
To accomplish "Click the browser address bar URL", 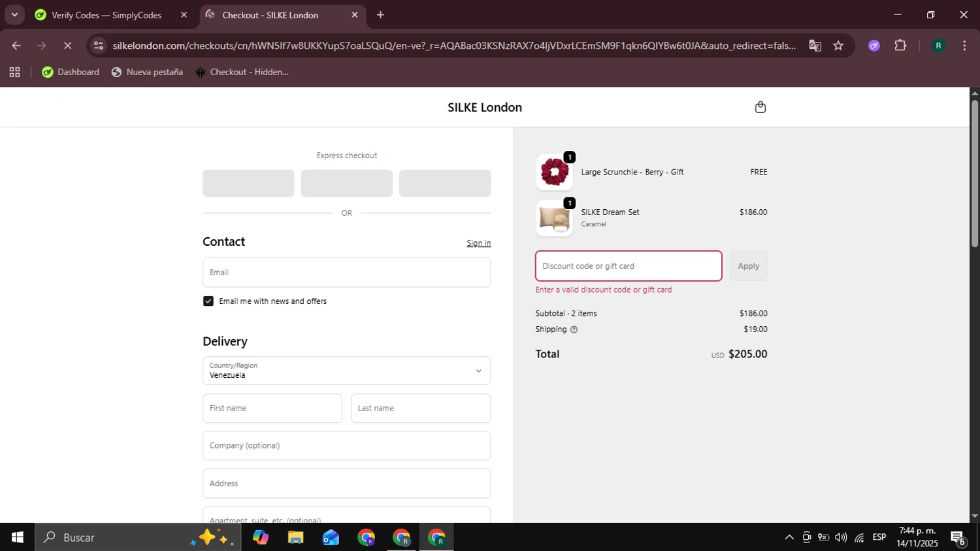I will (453, 46).
